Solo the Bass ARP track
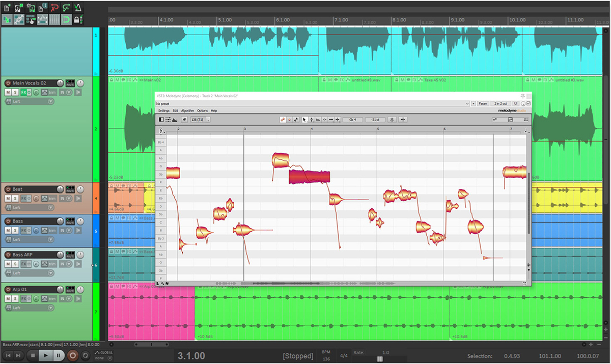This screenshot has width=611, height=364. coord(15,264)
